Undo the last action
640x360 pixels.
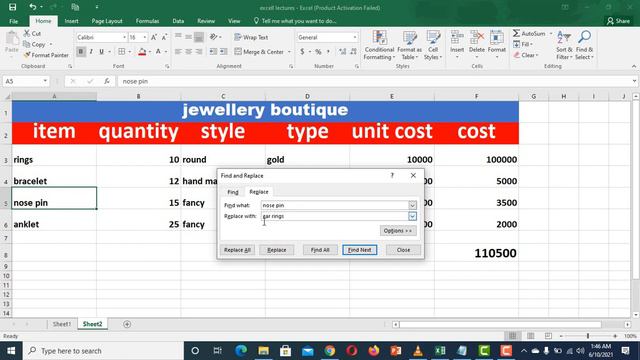[33, 7]
